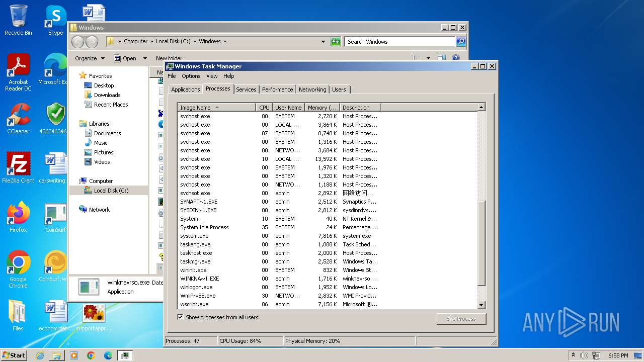
Task: Open Windows Media Player taskbar icon
Action: [x=74, y=355]
